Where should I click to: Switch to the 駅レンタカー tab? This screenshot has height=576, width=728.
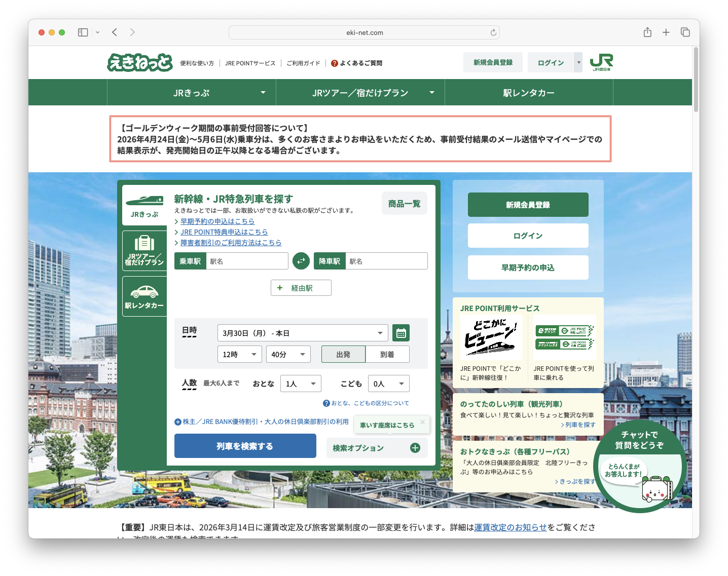[528, 92]
